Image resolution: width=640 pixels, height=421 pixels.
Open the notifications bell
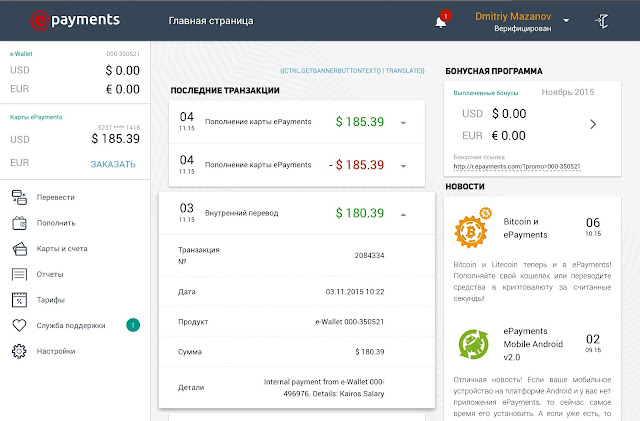441,22
